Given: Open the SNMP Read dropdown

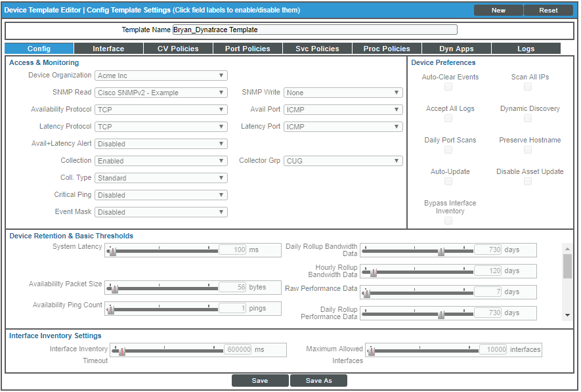Looking at the screenshot, I should [161, 93].
